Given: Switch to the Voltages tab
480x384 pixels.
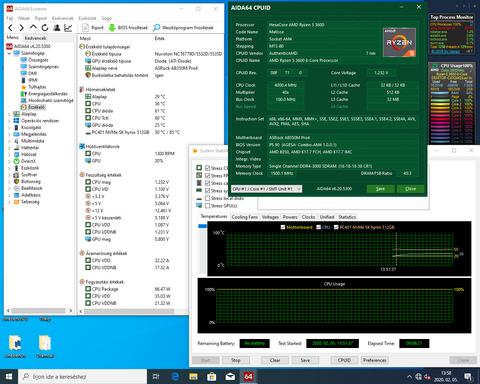Looking at the screenshot, I should pyautogui.click(x=270, y=217).
